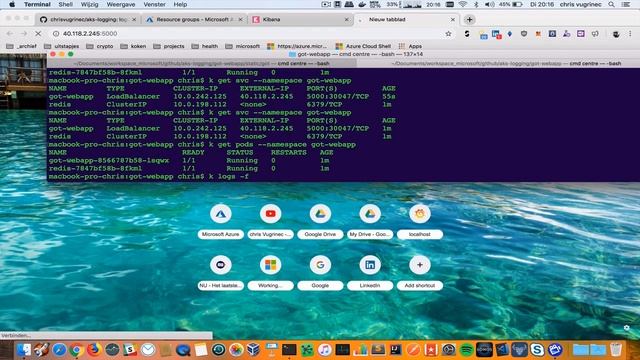Bookmark this page with the star icon

pos(448,33)
